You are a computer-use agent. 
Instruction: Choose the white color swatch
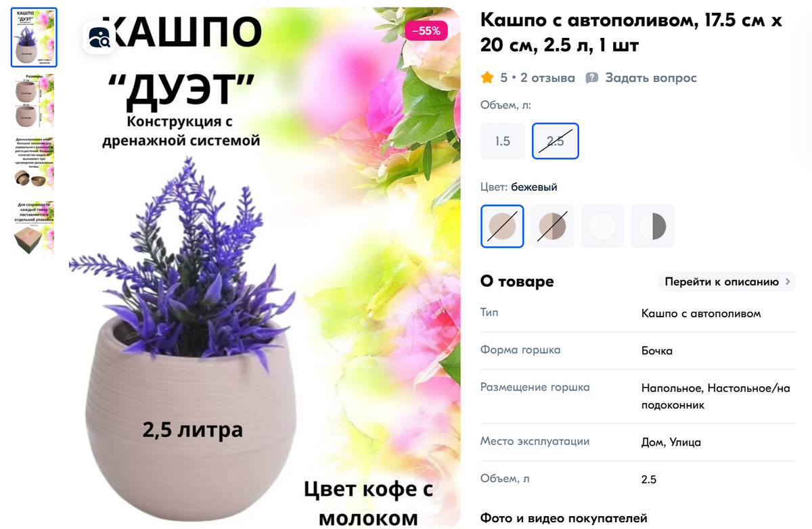point(602,226)
